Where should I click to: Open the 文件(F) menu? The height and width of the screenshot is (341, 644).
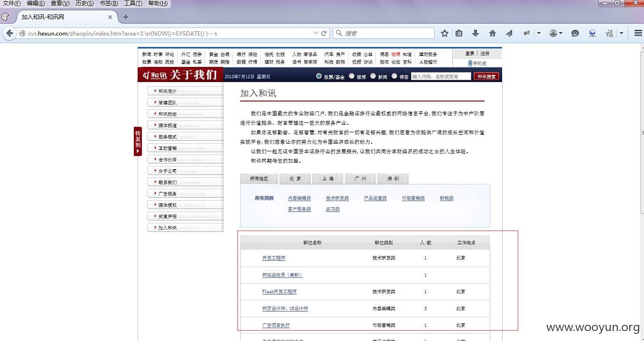pos(11,3)
